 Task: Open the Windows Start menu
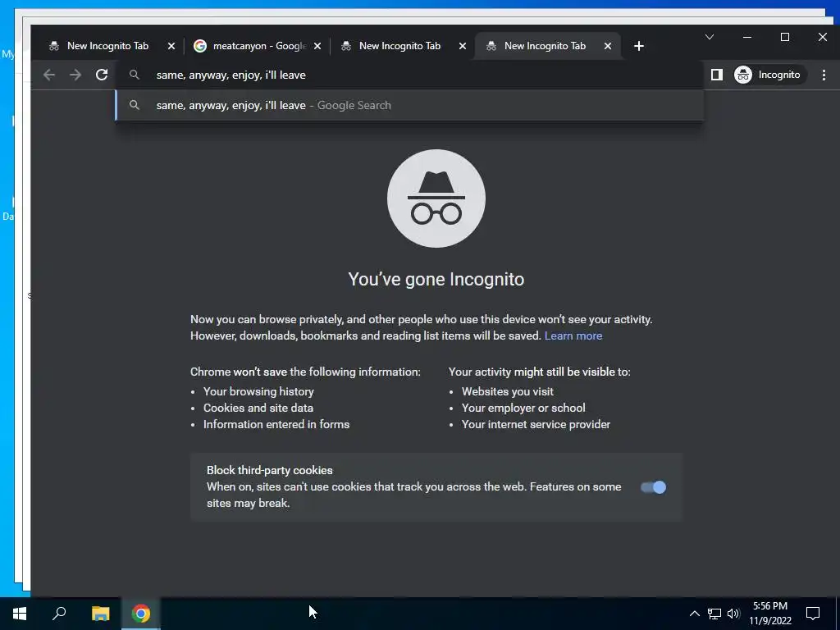(x=20, y=614)
